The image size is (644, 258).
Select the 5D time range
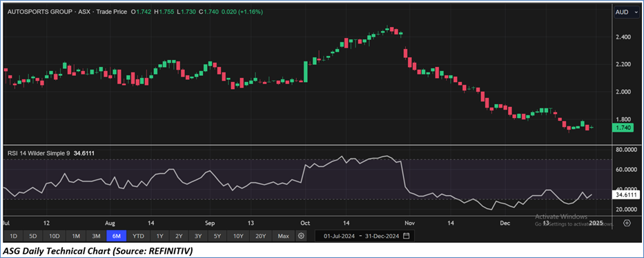pos(33,236)
